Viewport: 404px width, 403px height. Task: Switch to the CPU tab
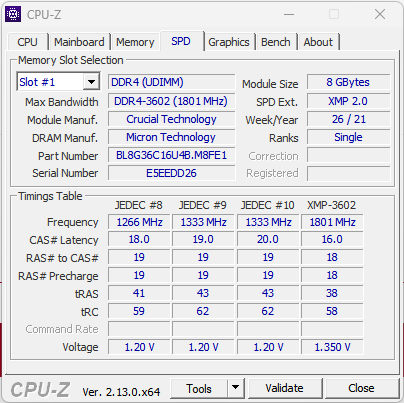(x=27, y=42)
